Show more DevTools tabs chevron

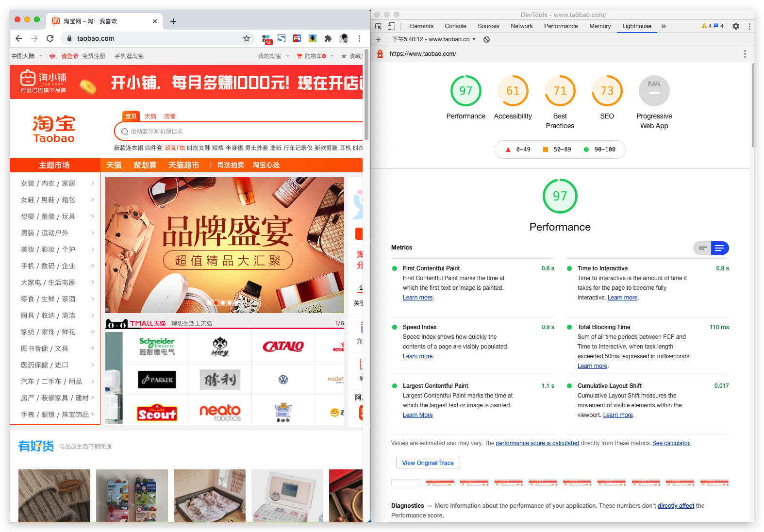664,26
